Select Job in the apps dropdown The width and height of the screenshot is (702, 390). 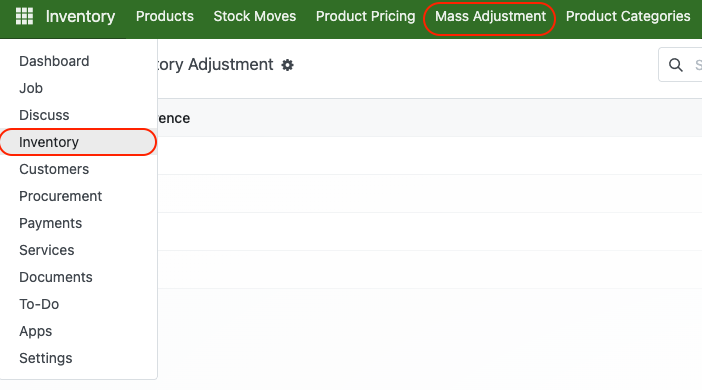click(x=78, y=88)
